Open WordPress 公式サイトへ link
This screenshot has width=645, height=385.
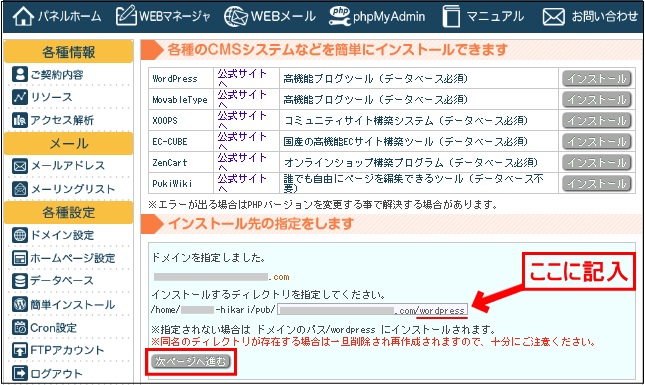click(x=242, y=78)
